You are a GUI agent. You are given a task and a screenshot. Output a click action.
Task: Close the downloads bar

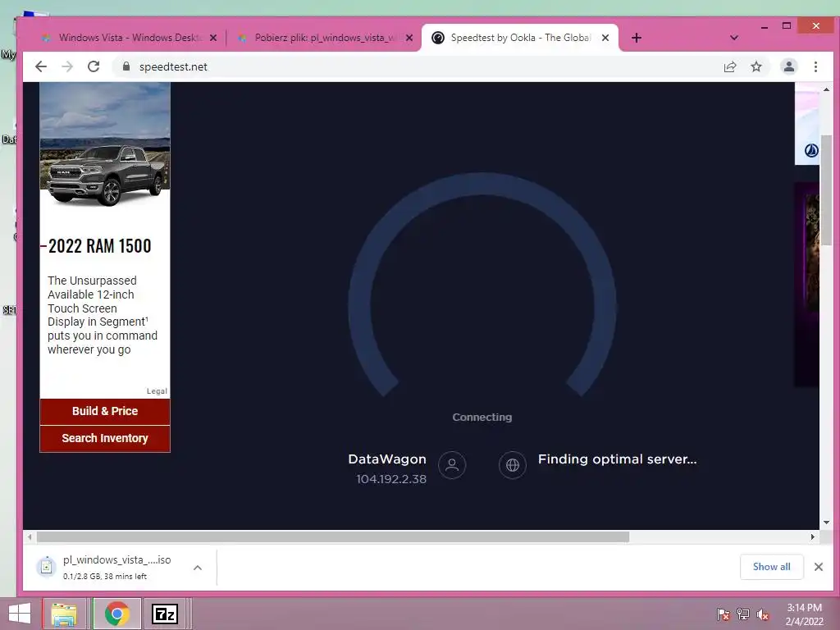[x=818, y=567]
